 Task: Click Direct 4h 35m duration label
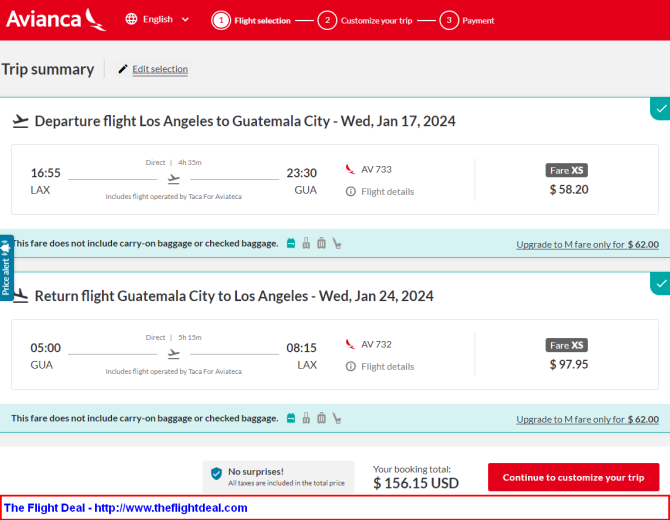coord(173,162)
